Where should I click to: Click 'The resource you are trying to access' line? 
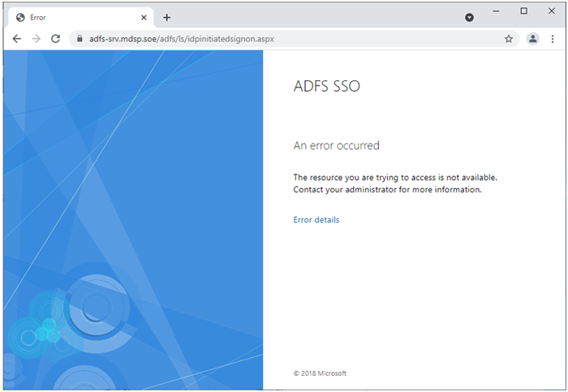[x=395, y=178]
